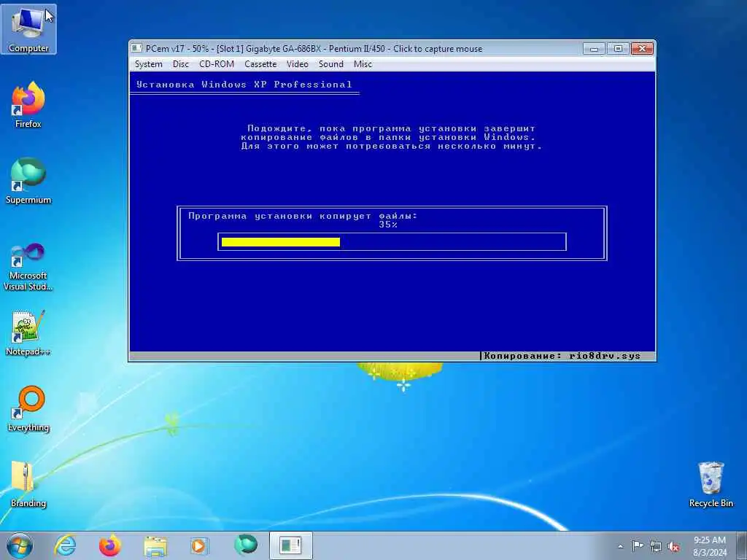
Task: Click the network tray icon
Action: coord(656,546)
